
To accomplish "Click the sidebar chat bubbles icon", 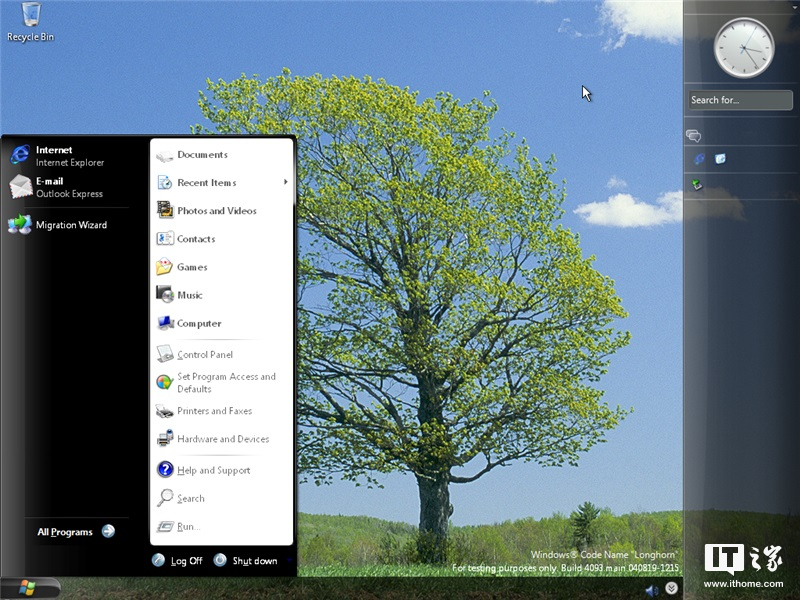I will [x=693, y=136].
